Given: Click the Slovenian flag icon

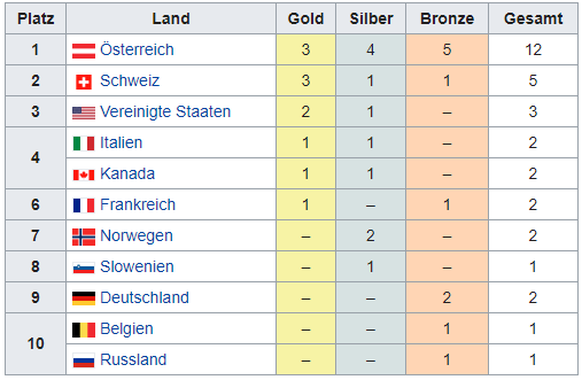Looking at the screenshot, I should pyautogui.click(x=84, y=268).
